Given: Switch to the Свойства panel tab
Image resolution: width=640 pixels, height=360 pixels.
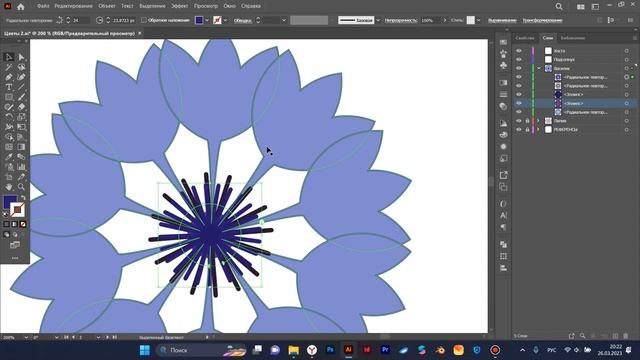Looking at the screenshot, I should pos(524,38).
